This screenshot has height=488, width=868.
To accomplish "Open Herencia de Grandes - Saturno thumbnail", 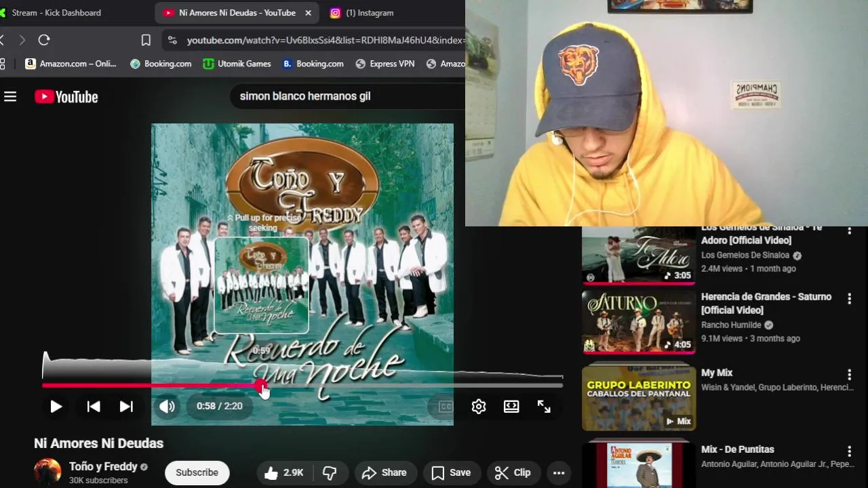I will click(639, 323).
